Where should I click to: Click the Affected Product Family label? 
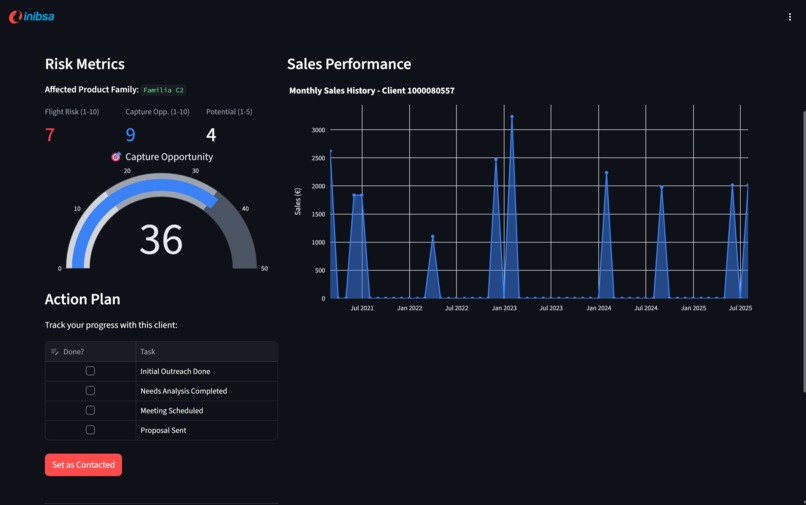[91, 89]
